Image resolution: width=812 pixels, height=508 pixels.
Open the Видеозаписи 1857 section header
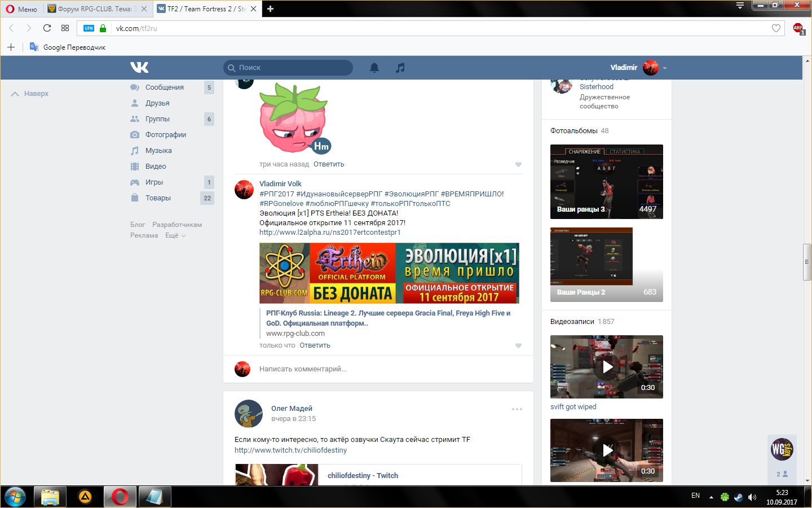582,321
